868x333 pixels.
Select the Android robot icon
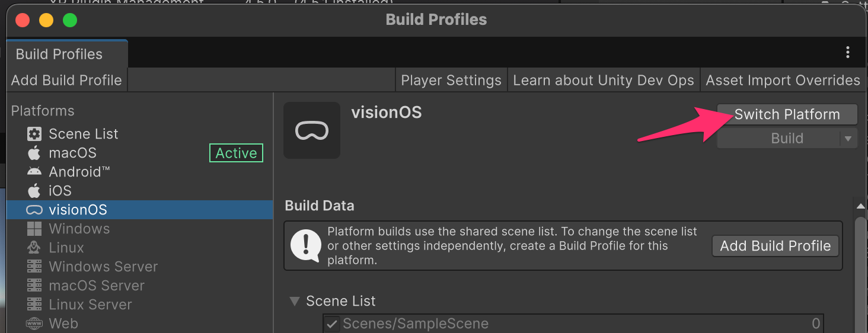pos(34,172)
